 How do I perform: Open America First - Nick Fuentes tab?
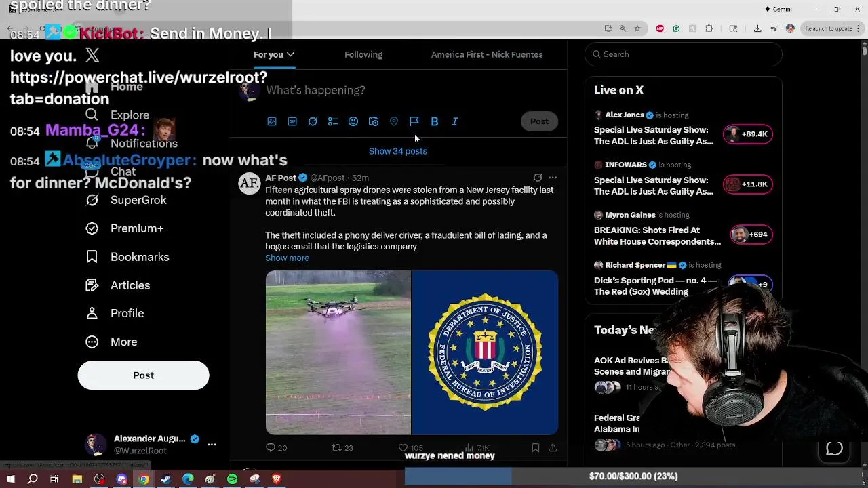(487, 54)
